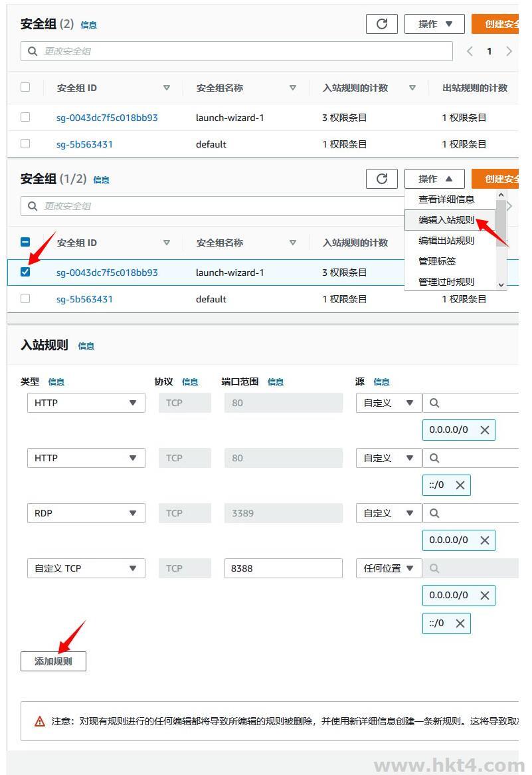This screenshot has height=775, width=532.
Task: Check launch-wizard-1 row in 安全组 (2) table
Action: coord(25,116)
